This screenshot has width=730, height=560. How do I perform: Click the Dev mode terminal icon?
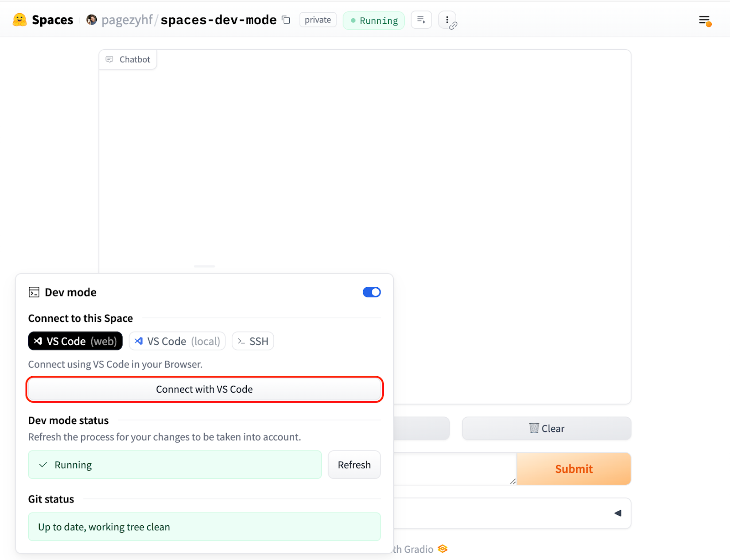pyautogui.click(x=34, y=292)
